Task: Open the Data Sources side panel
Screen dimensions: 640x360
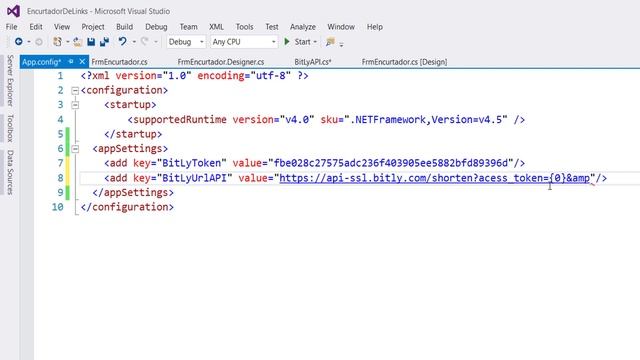Action: click(x=10, y=172)
